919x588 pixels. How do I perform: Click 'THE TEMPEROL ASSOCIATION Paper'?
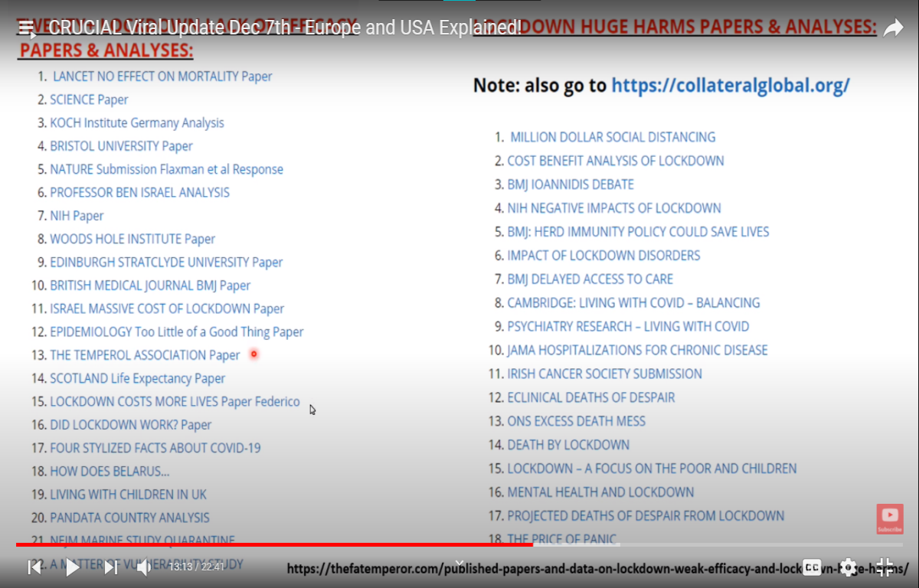(x=145, y=355)
